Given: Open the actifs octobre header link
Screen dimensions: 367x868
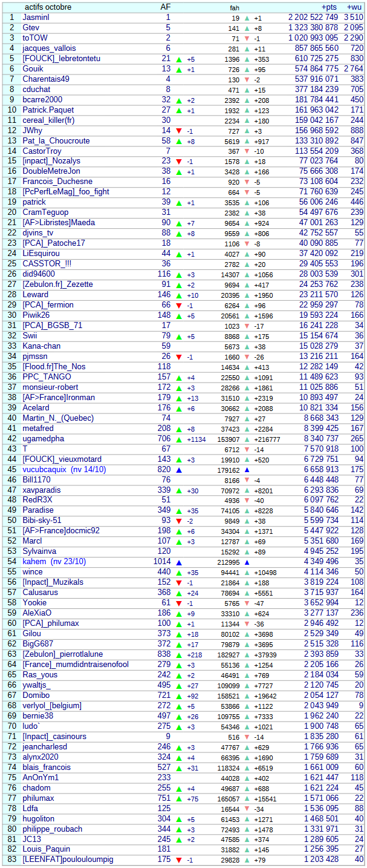Looking at the screenshot, I should (x=48, y=7).
